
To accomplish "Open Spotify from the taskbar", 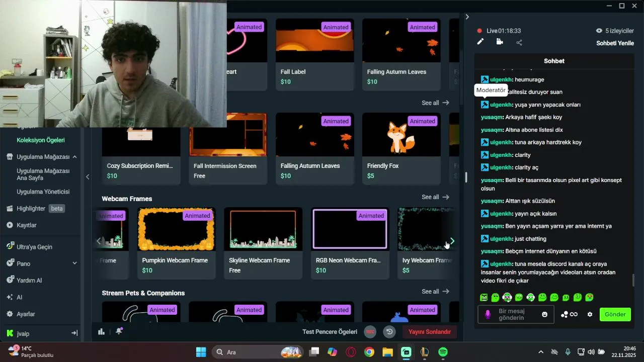I will click(443, 352).
